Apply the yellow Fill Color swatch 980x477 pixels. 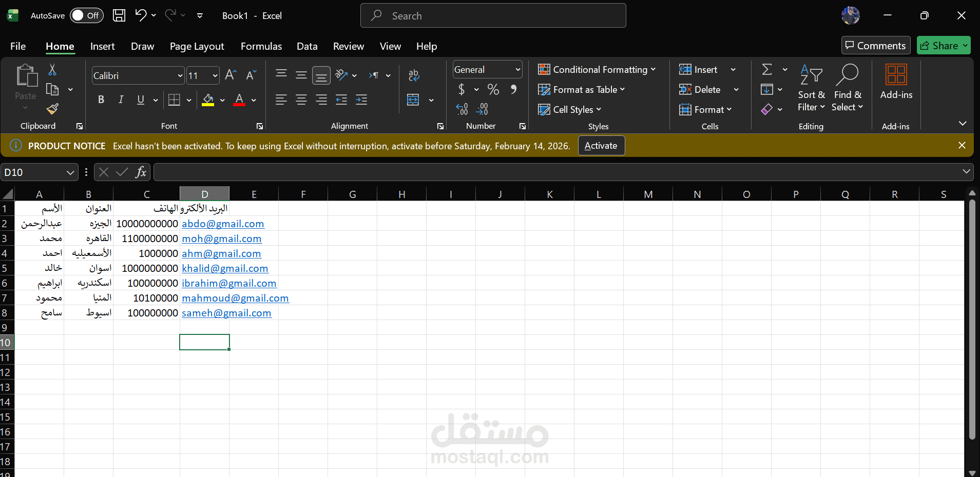point(208,100)
